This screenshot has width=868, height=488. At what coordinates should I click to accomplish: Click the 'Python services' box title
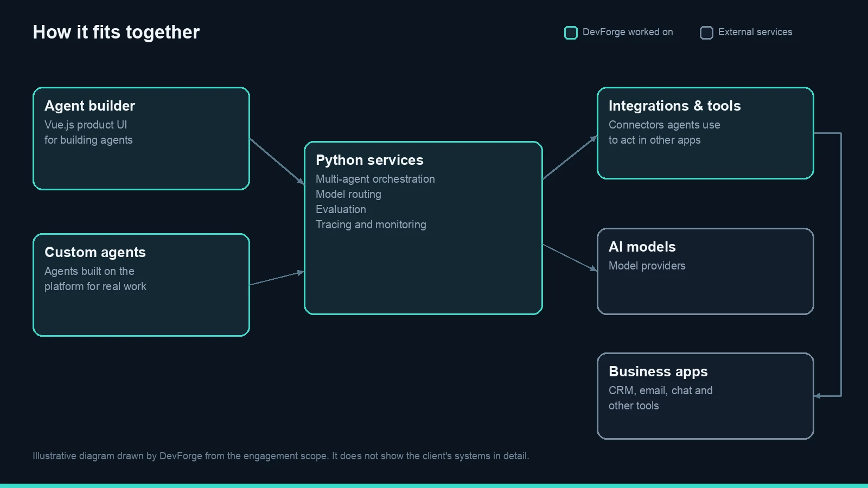[369, 160]
